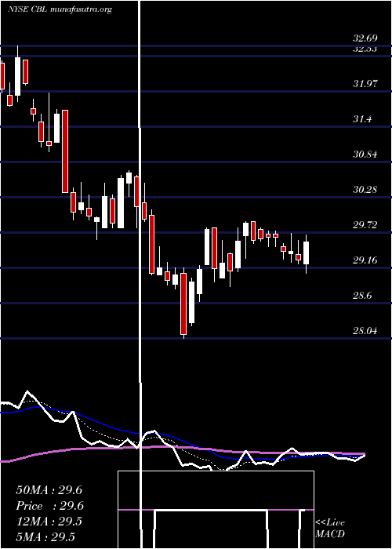This screenshot has width=392, height=549.
Task: Click the last white candle on the right
Action: point(307,253)
